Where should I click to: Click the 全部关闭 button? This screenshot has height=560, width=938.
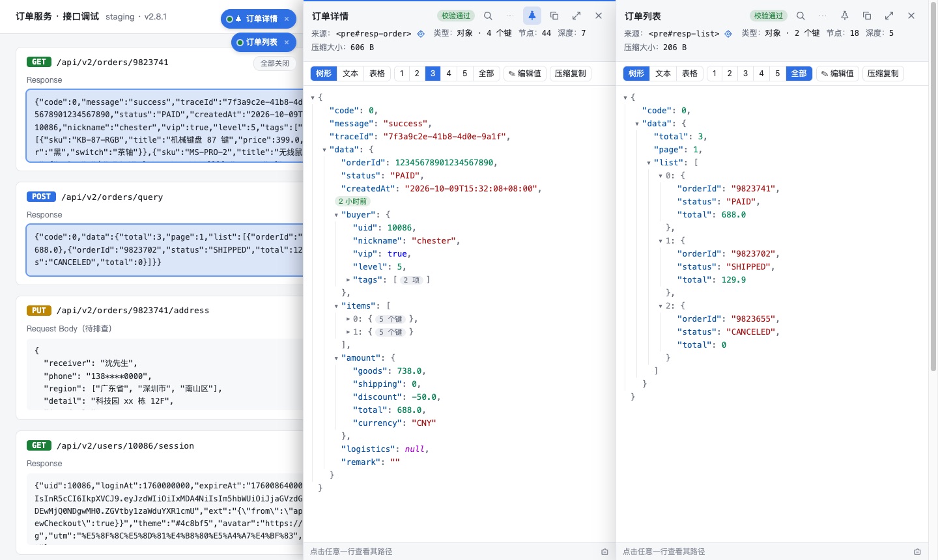coord(275,63)
